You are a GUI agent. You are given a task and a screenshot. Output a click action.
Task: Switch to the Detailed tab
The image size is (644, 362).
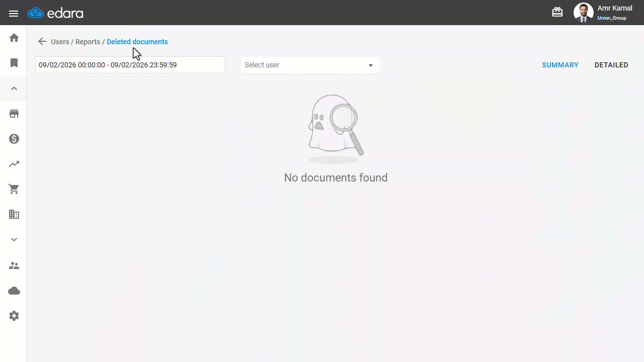[611, 65]
